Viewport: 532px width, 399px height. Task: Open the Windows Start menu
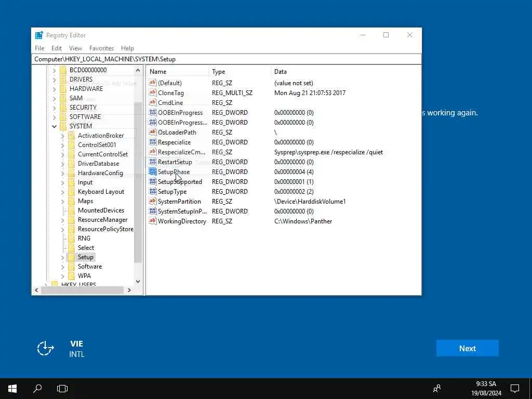click(x=12, y=389)
